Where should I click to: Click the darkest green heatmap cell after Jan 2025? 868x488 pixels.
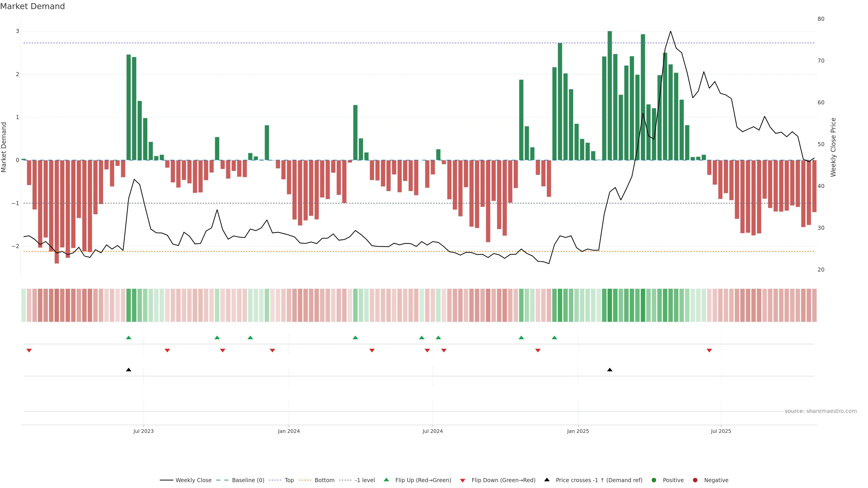[x=610, y=305]
